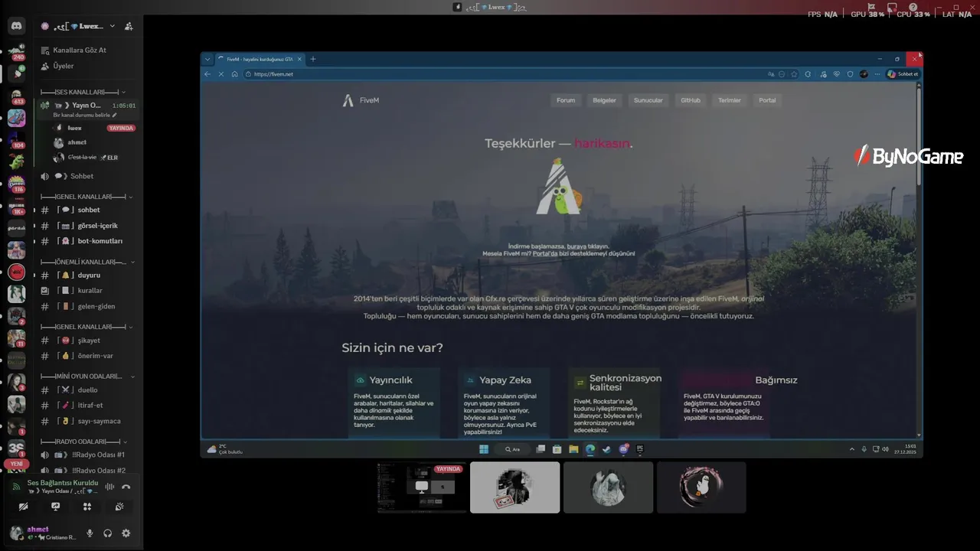Select the Yayın Odası voice channel
980x551 pixels.
(x=87, y=105)
